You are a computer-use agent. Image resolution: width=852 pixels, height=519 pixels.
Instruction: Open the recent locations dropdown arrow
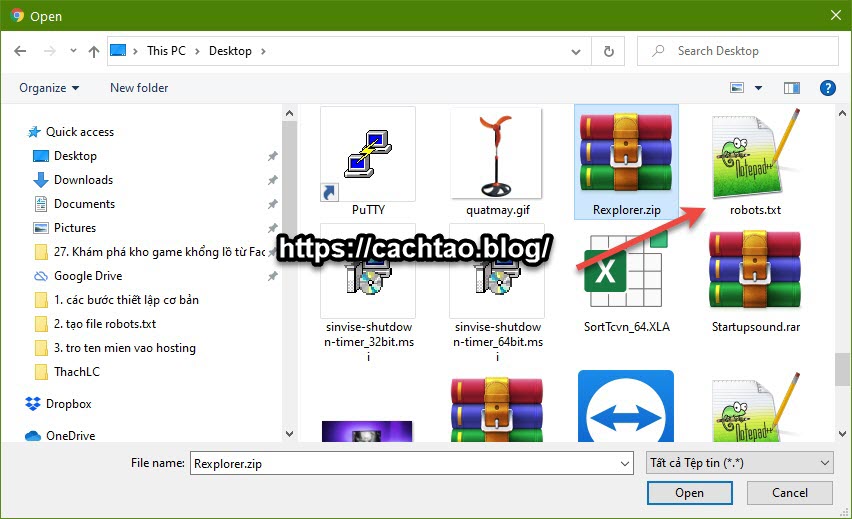tap(73, 51)
